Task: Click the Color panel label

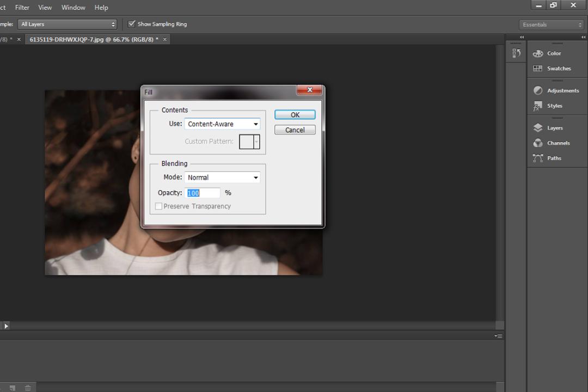Action: point(554,53)
